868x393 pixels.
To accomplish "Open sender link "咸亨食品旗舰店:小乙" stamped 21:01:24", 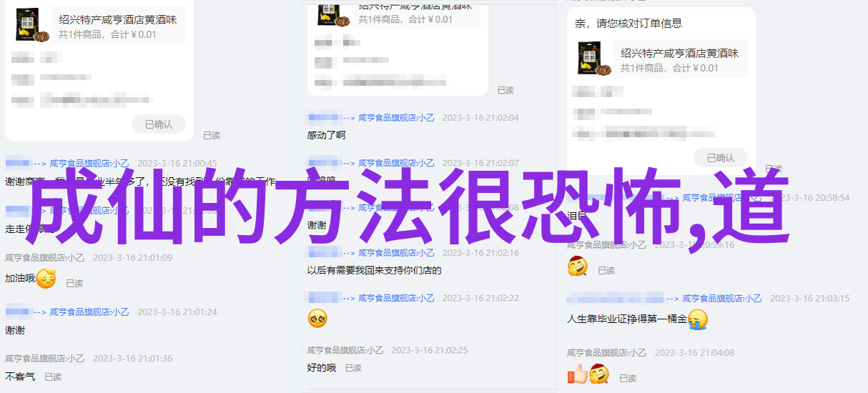I will [x=91, y=312].
